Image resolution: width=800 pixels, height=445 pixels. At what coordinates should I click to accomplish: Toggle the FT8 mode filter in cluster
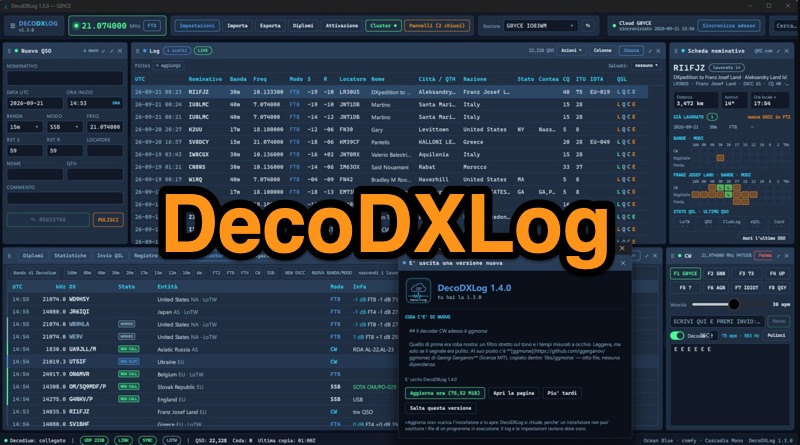click(x=231, y=273)
